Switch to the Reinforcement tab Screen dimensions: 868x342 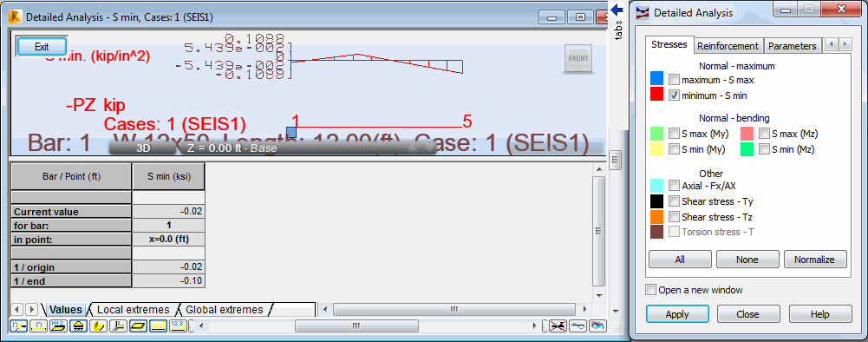click(728, 46)
